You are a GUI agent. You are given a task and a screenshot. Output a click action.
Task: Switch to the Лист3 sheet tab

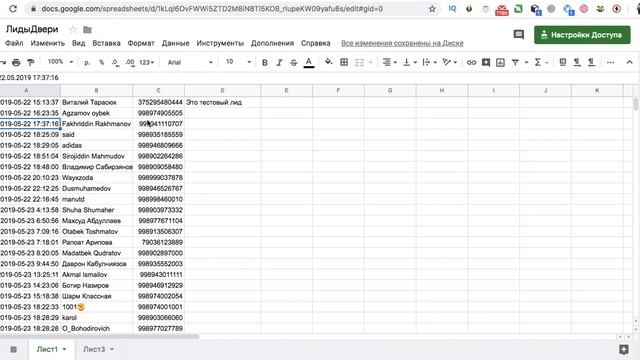94,349
